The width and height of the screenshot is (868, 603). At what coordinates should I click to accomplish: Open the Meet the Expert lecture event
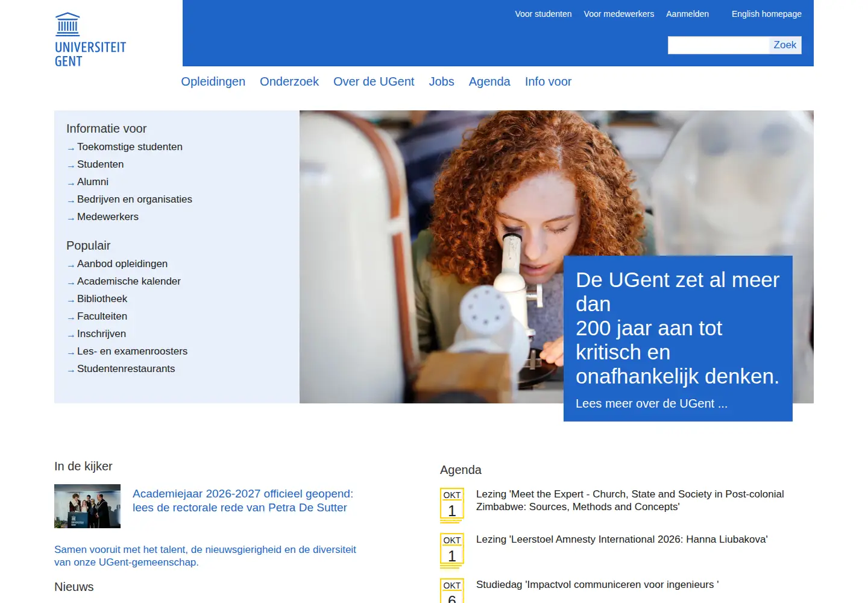[630, 500]
